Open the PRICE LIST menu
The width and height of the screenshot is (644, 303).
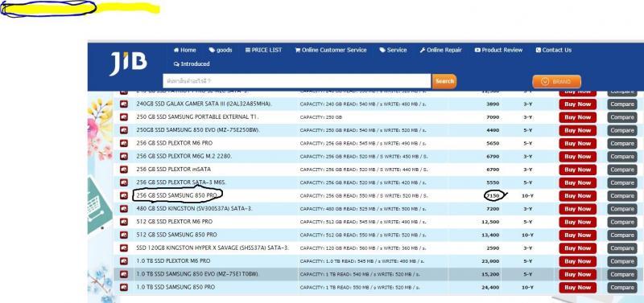[x=263, y=50]
